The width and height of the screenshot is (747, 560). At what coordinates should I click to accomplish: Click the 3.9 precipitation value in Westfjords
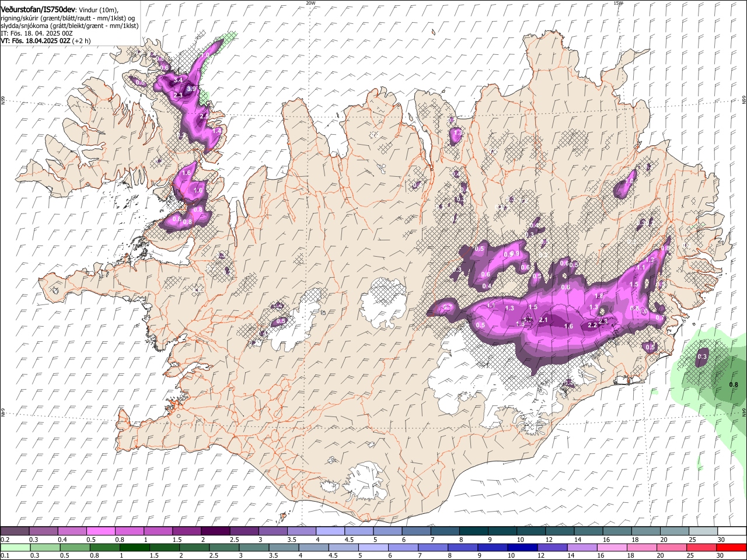(x=193, y=89)
